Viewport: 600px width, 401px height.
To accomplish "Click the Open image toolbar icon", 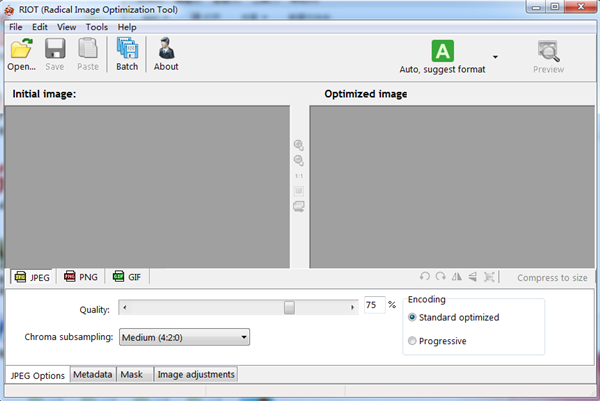I will (21, 49).
